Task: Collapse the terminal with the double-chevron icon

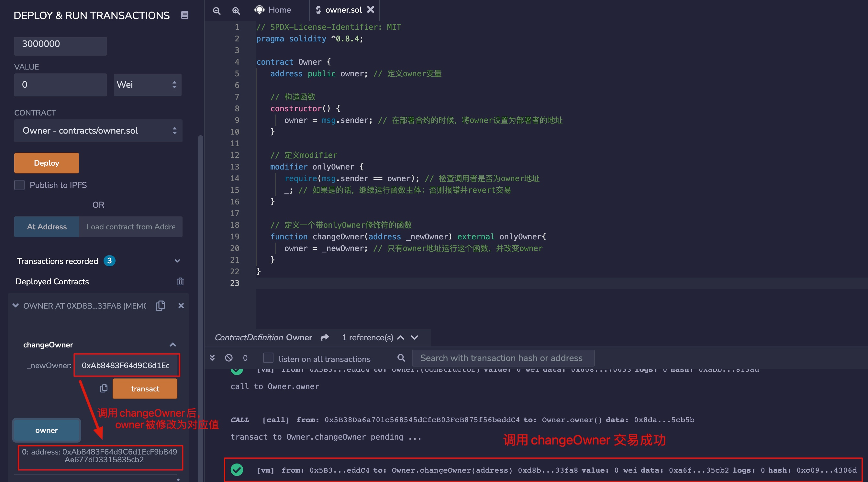Action: point(212,358)
